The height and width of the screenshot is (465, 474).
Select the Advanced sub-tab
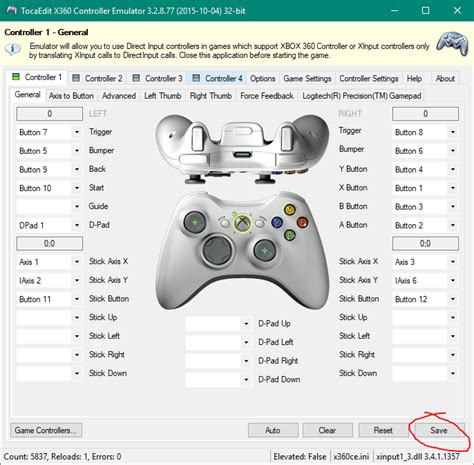(x=119, y=96)
